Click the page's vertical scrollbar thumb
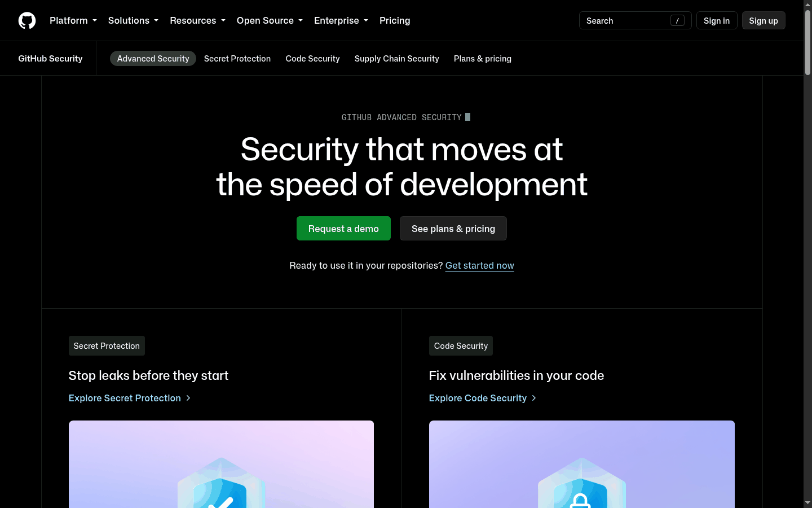Viewport: 812px width, 508px height. [x=807, y=43]
